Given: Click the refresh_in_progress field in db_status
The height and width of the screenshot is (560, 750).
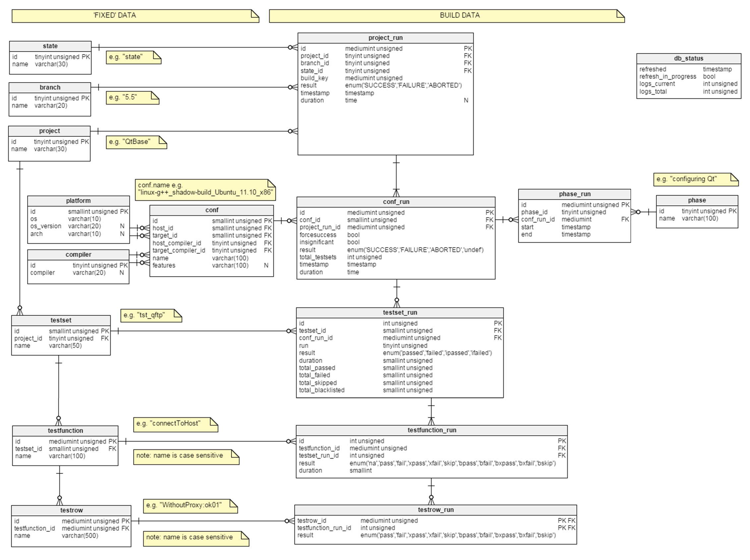Looking at the screenshot, I should point(667,76).
